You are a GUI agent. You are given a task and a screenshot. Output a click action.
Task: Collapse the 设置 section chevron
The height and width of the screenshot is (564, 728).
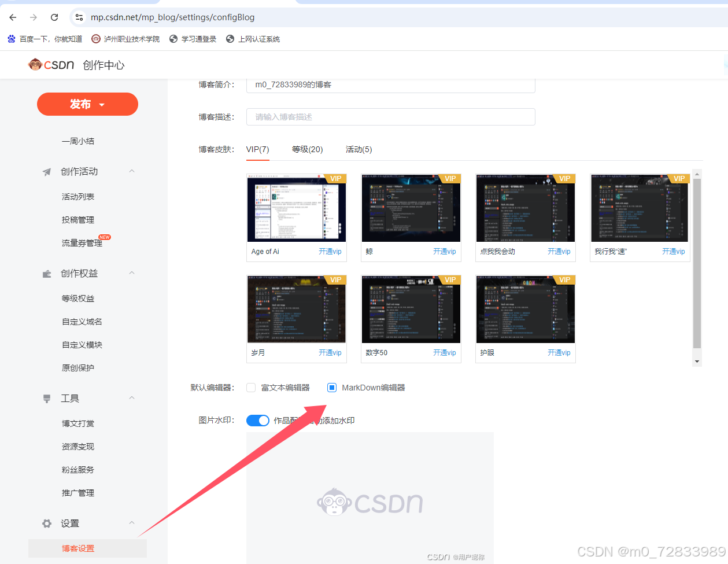pos(132,523)
